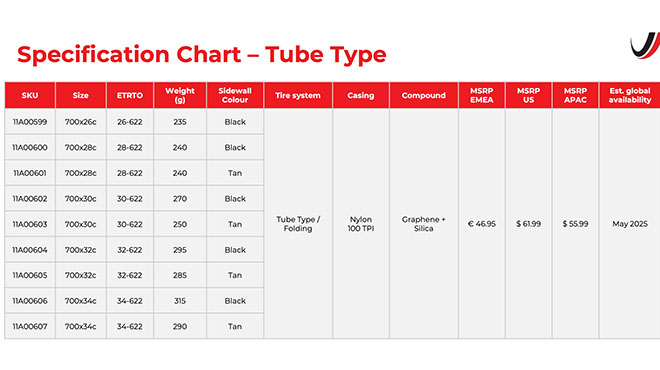Click the weight value 315

point(180,301)
